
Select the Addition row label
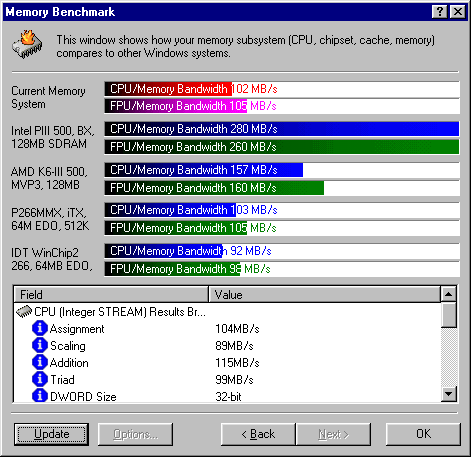pos(69,363)
